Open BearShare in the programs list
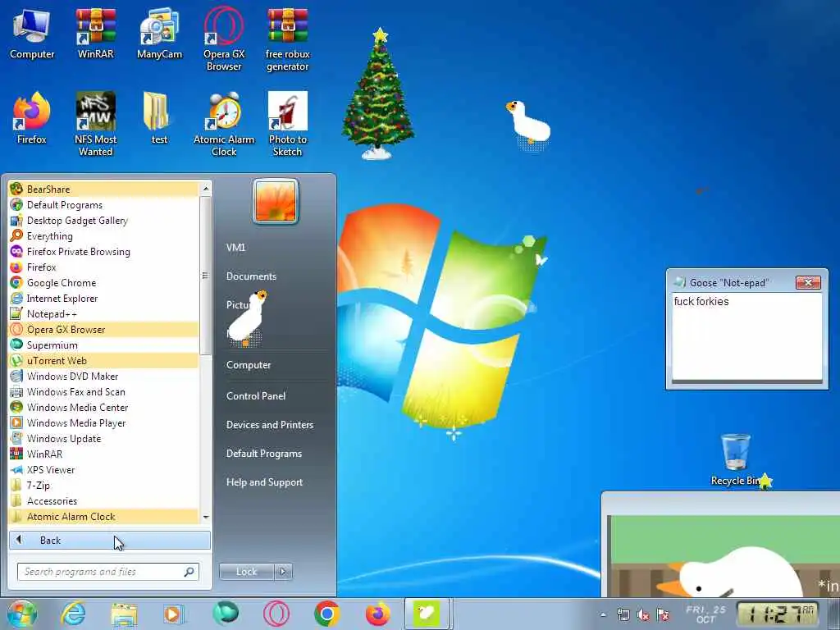 (x=103, y=189)
